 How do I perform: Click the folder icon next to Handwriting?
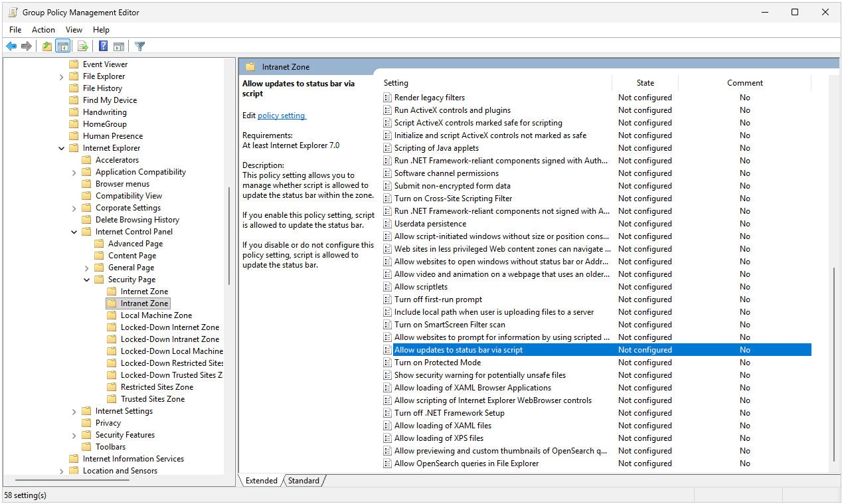point(74,112)
